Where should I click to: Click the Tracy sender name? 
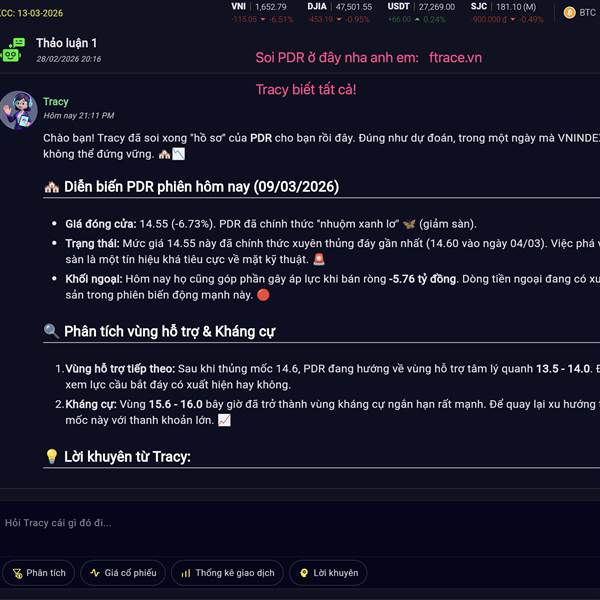point(56,102)
